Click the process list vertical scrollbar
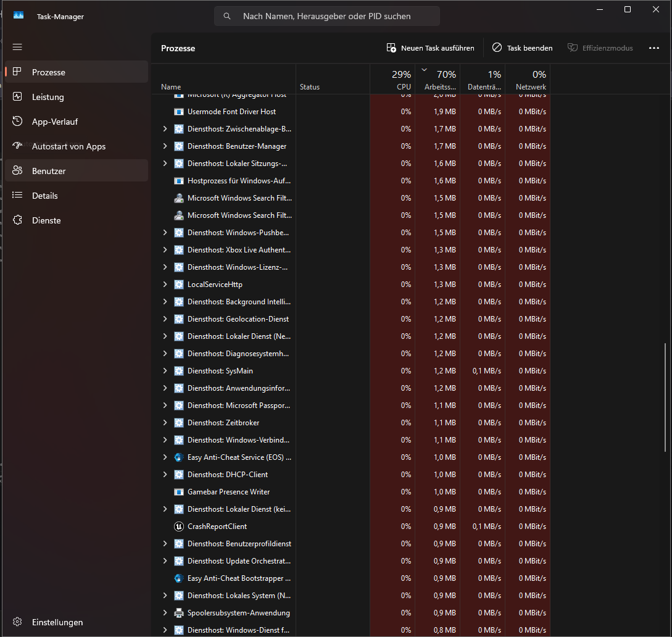The height and width of the screenshot is (637, 672). (x=665, y=397)
